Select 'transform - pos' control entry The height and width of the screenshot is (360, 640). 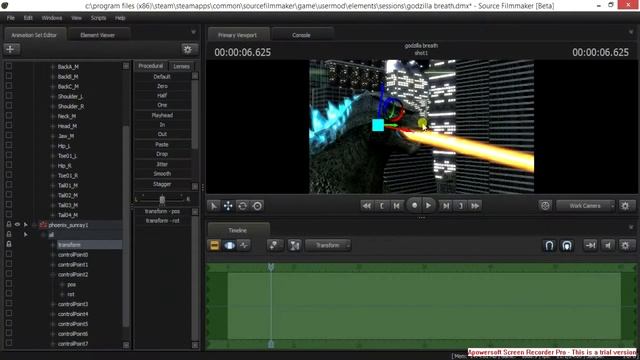[x=162, y=211]
